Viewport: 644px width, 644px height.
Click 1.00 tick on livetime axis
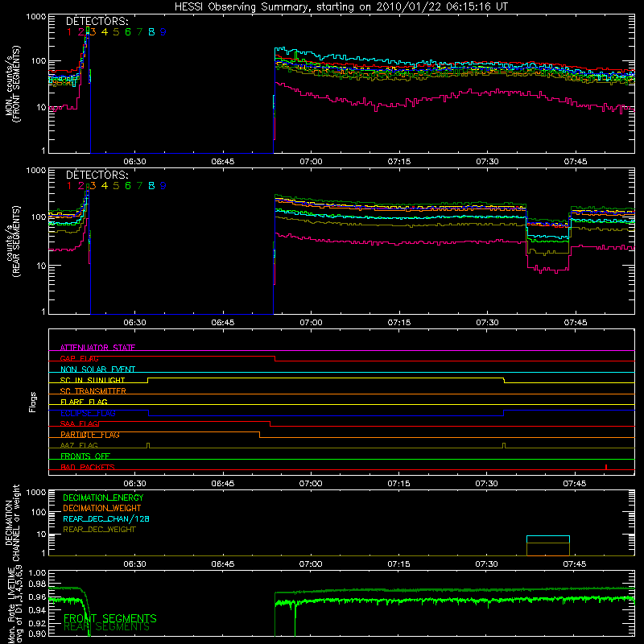coord(37,573)
